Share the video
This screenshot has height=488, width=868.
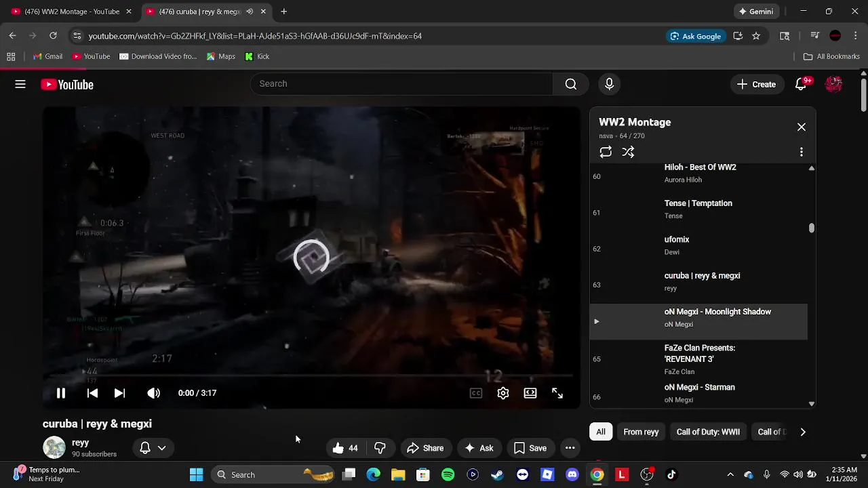(x=425, y=448)
